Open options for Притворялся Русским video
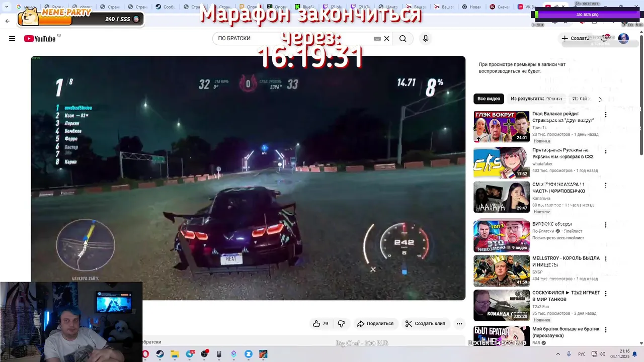Screen dimensions: 644x362 click(606, 151)
